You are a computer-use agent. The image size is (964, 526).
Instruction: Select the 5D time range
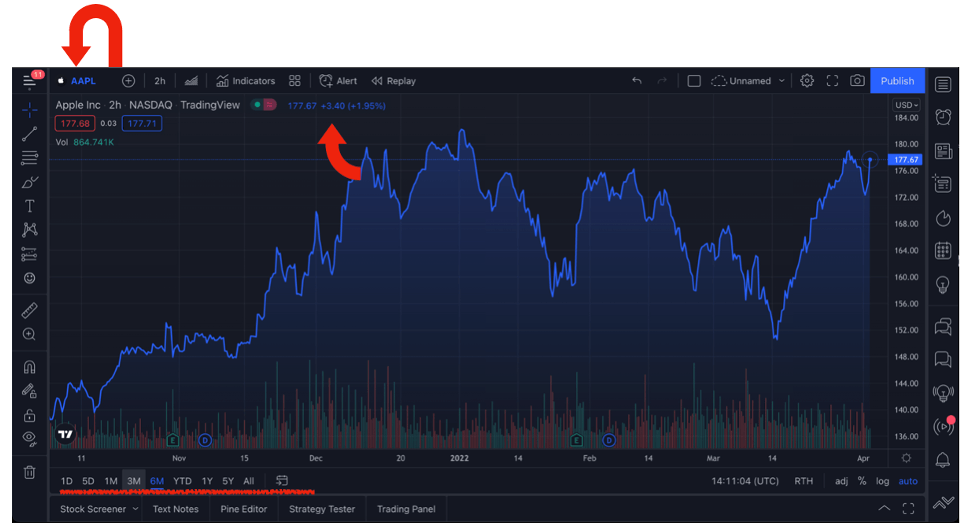[x=88, y=481]
